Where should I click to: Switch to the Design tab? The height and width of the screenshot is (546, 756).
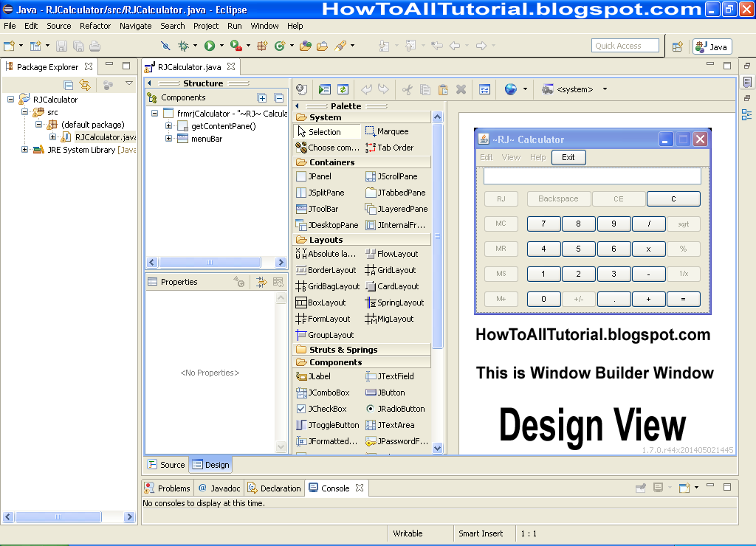[x=211, y=465]
